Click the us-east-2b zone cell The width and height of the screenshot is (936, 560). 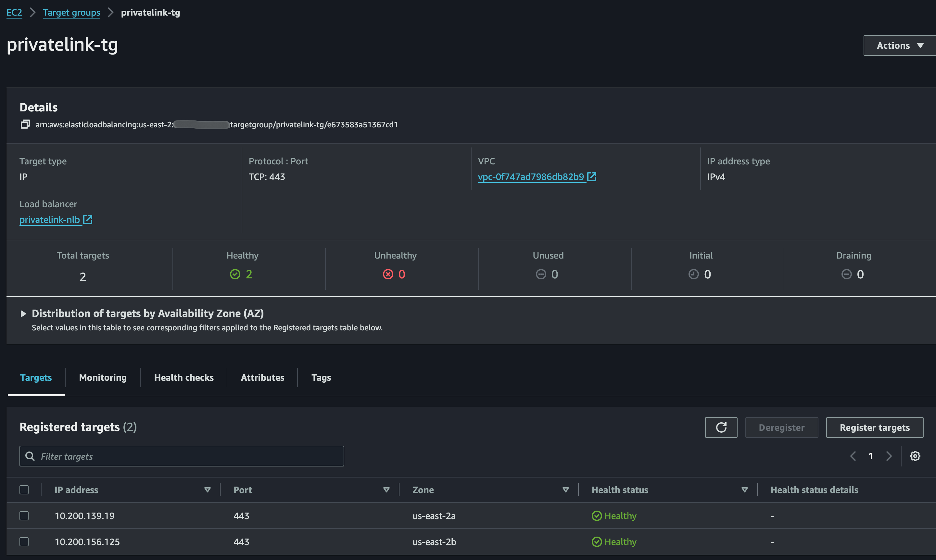pos(434,541)
